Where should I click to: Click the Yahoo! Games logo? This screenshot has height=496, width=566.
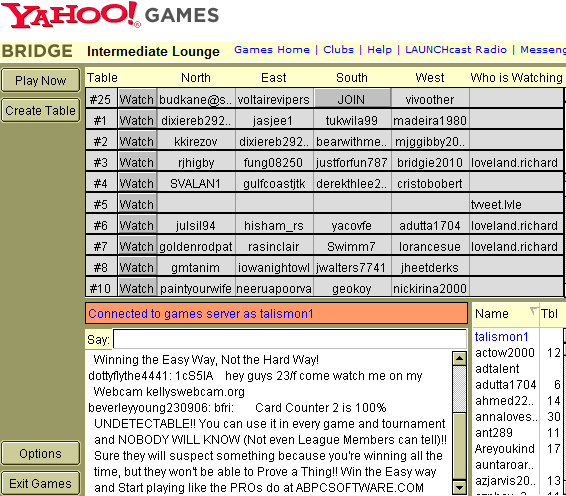[x=110, y=14]
